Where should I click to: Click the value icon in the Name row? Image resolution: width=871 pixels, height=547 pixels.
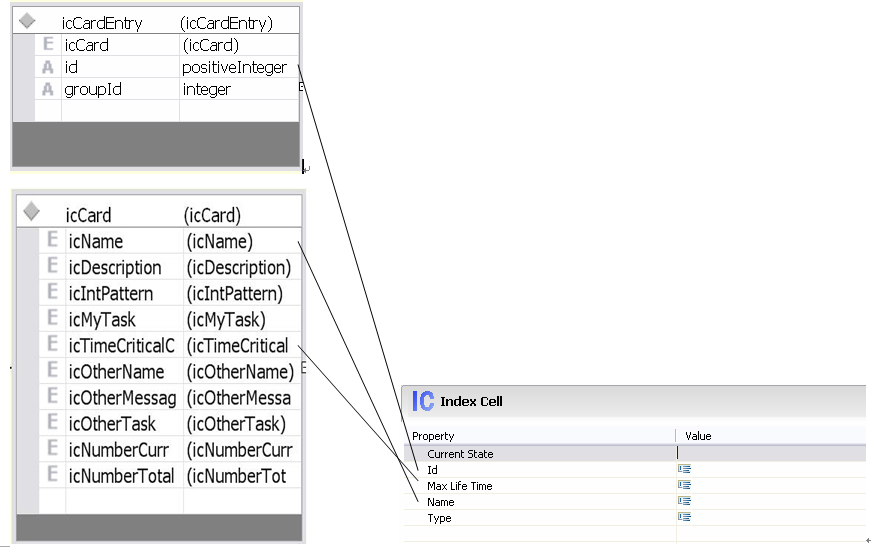684,501
